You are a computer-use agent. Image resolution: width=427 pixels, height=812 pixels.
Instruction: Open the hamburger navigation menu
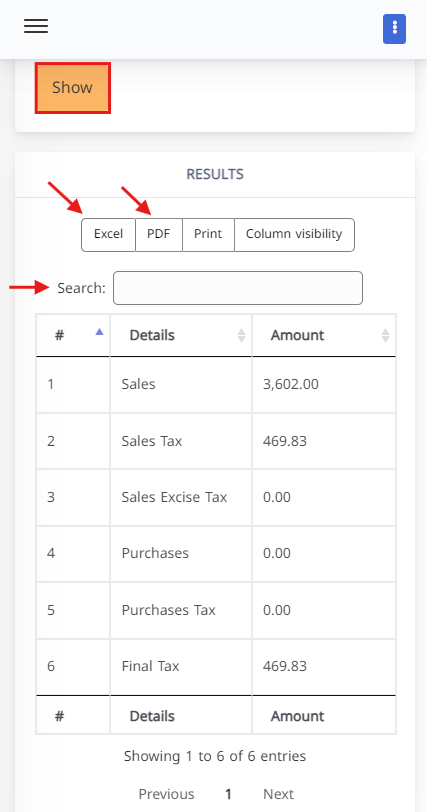point(36,26)
